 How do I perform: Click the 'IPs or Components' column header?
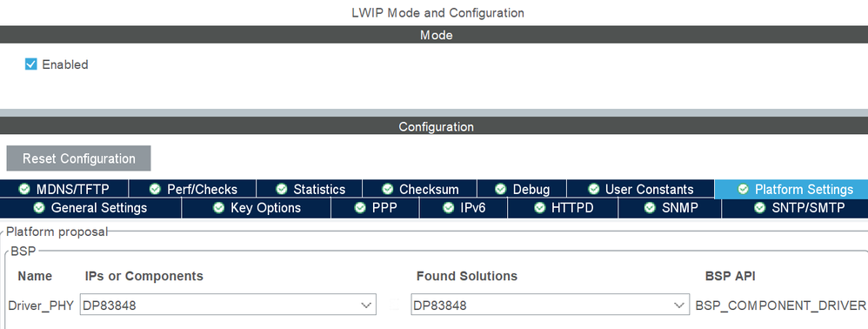pos(144,276)
